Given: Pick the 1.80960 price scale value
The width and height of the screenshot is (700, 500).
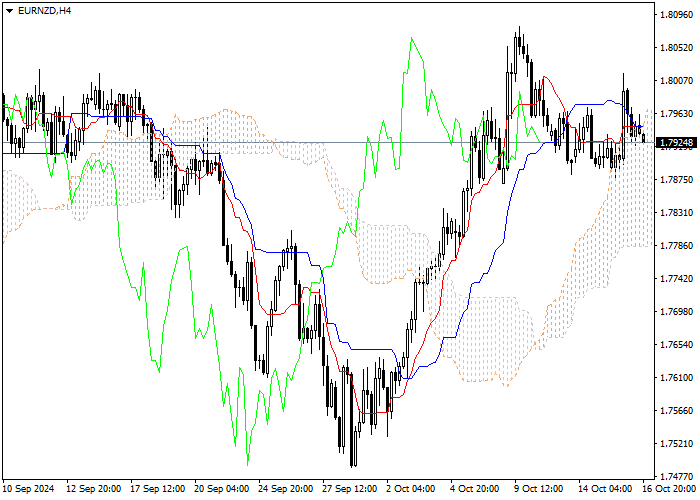Looking at the screenshot, I should (x=676, y=15).
